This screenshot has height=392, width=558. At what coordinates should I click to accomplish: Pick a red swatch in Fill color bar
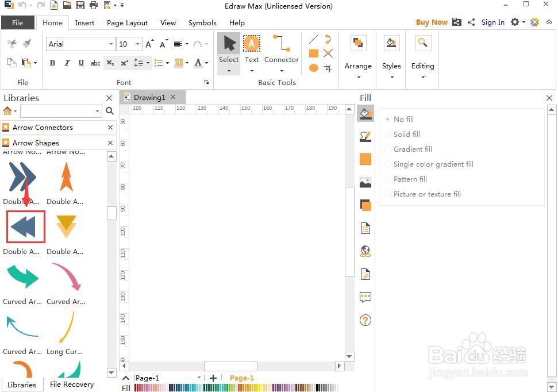(x=138, y=388)
